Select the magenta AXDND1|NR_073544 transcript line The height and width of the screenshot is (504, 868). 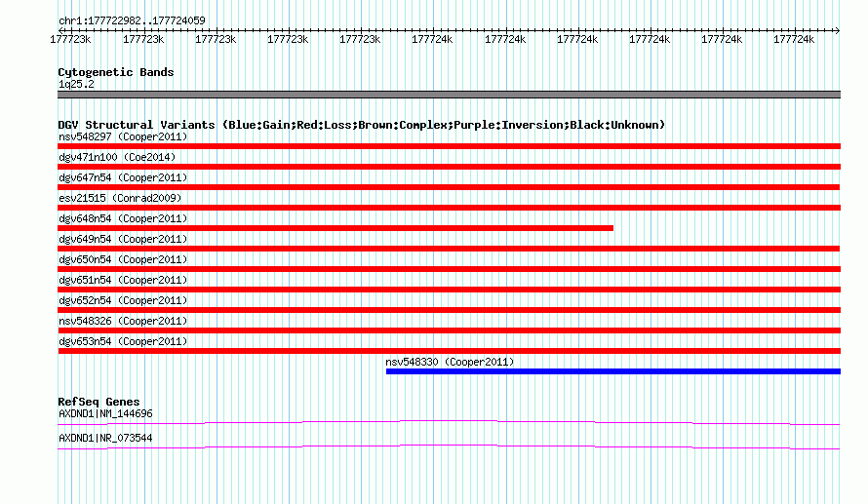pos(449,447)
